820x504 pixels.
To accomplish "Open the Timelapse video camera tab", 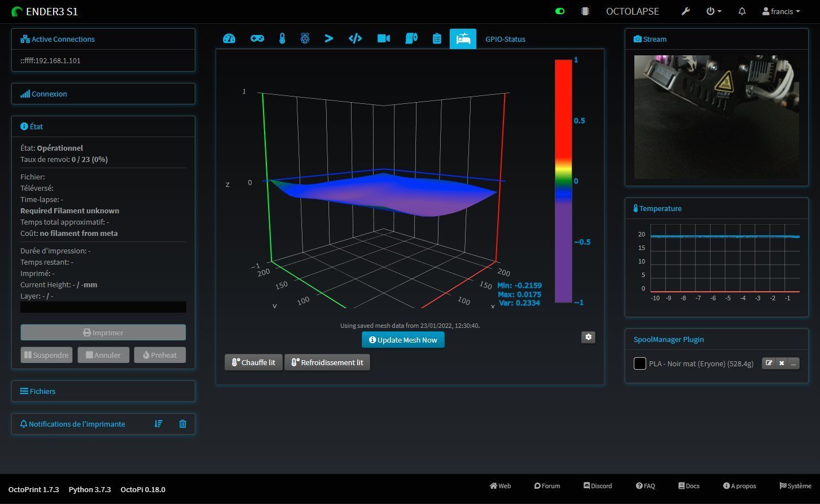I will pyautogui.click(x=384, y=39).
